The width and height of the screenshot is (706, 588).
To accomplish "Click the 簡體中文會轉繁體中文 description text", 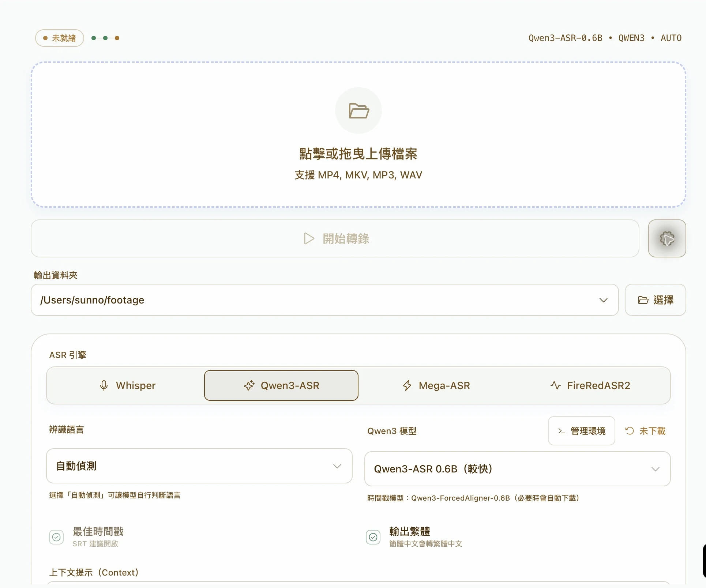I will pos(426,544).
